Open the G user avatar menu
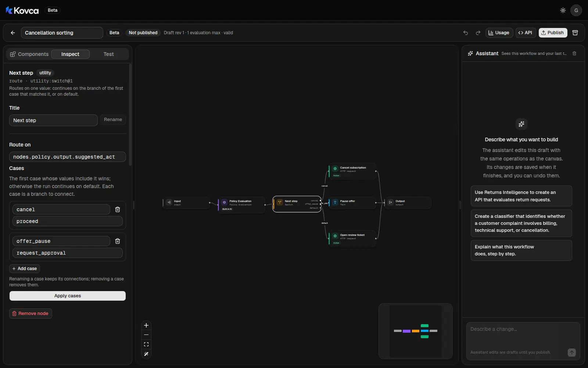 tap(576, 10)
